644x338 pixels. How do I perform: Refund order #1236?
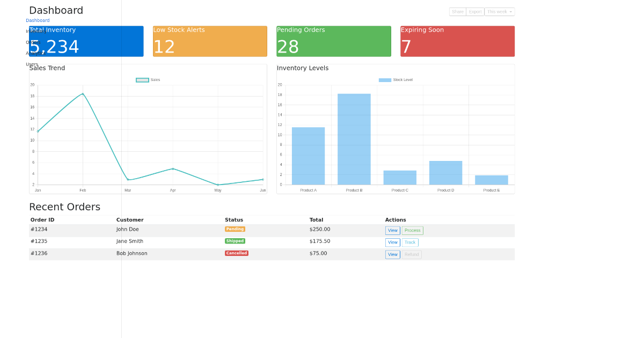412,254
